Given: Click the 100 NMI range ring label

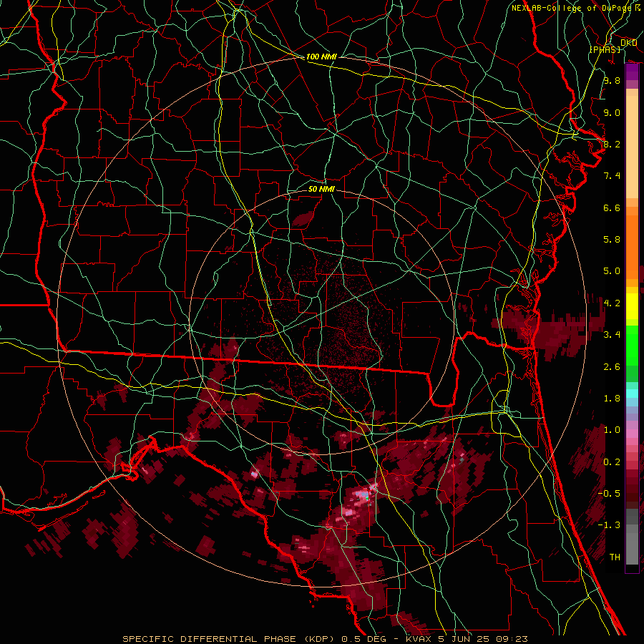Looking at the screenshot, I should coord(321,57).
